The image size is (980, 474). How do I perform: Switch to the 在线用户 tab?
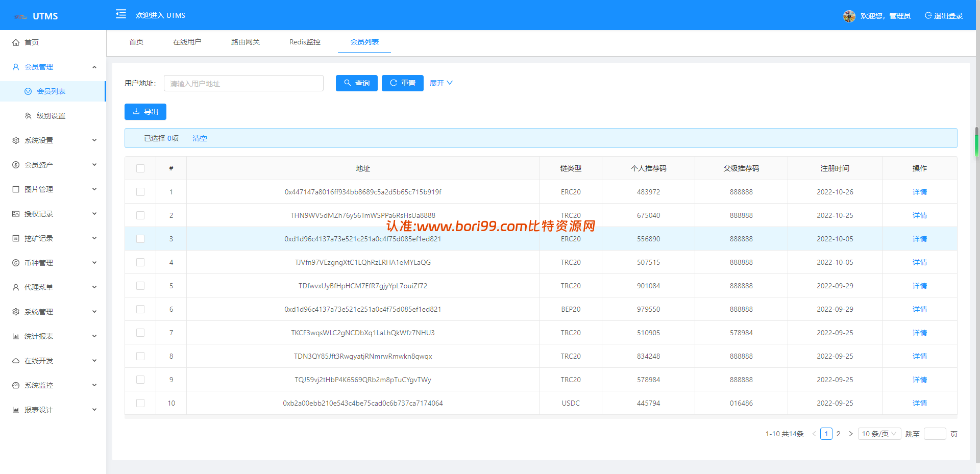(187, 42)
